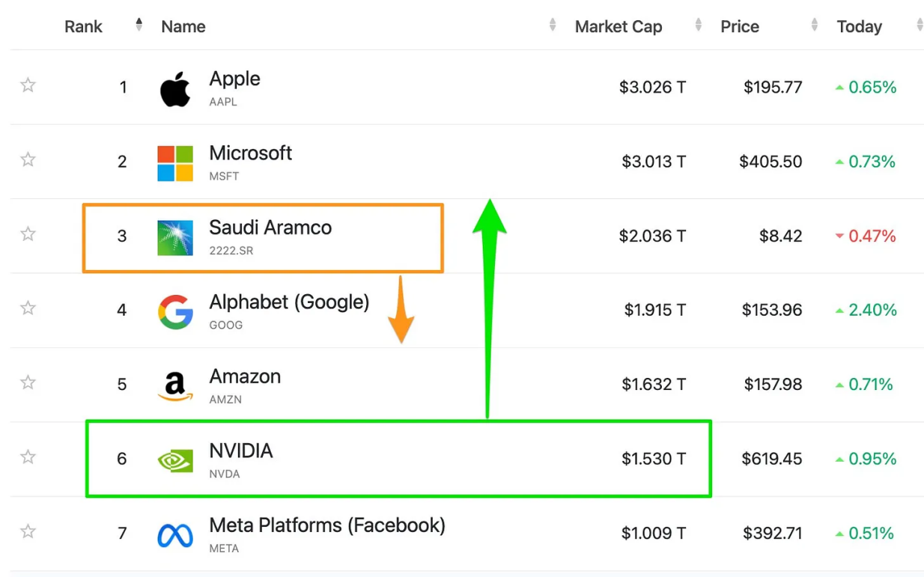Open the Saudi Aramco company page
Image resolution: width=924 pixels, height=577 pixels.
pos(270,228)
